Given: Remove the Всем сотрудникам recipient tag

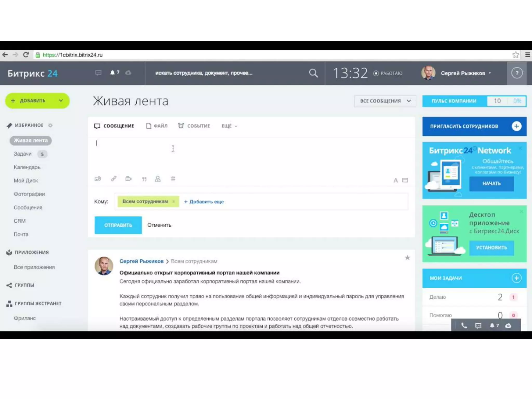Looking at the screenshot, I should coord(174,202).
